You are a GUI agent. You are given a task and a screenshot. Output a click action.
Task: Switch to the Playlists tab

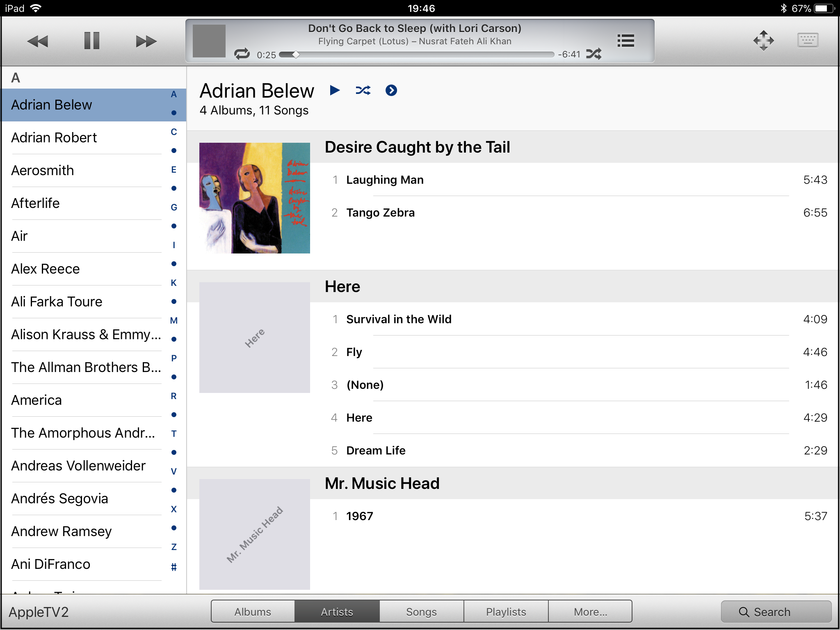(x=506, y=612)
